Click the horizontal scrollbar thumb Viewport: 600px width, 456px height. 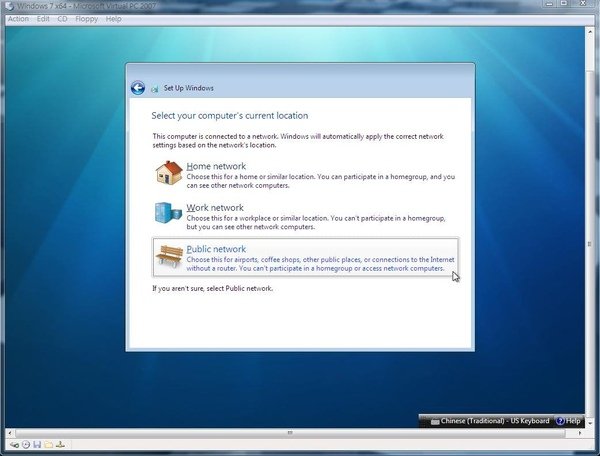click(290, 433)
